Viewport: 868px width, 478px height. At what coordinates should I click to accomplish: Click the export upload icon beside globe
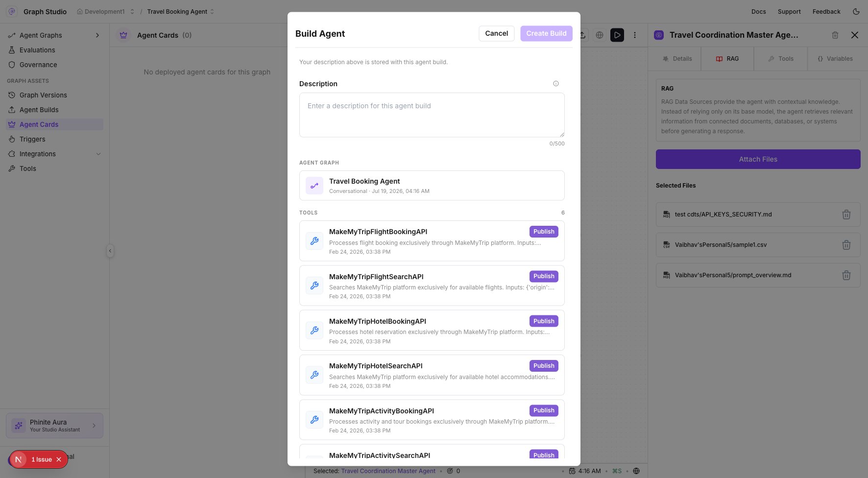(582, 35)
